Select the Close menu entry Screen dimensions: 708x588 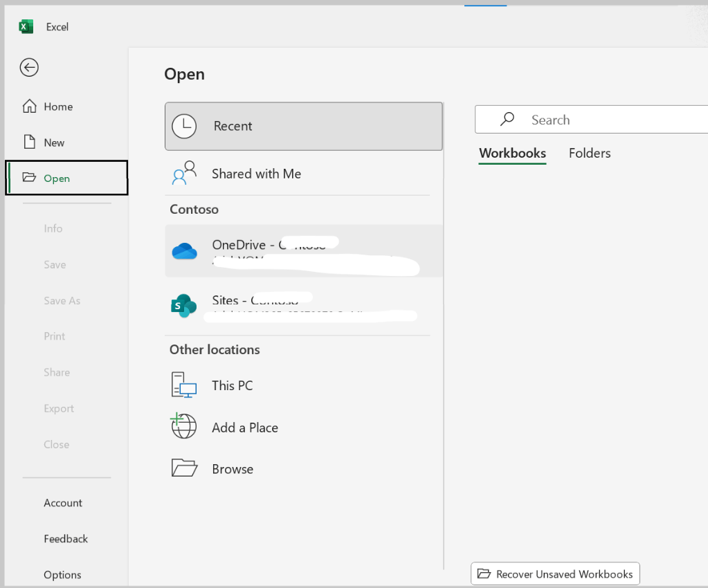pyautogui.click(x=57, y=445)
